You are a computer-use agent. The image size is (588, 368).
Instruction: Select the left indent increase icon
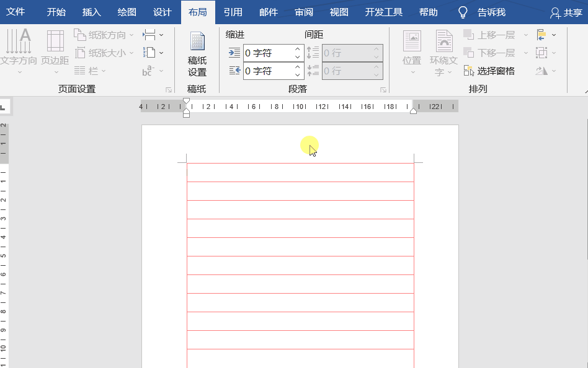coord(234,53)
